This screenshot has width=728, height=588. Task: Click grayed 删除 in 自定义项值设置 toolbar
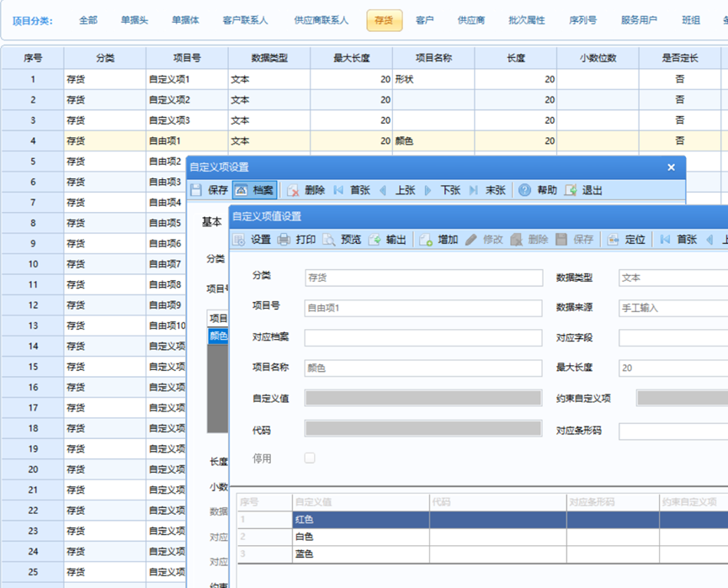[x=529, y=240]
